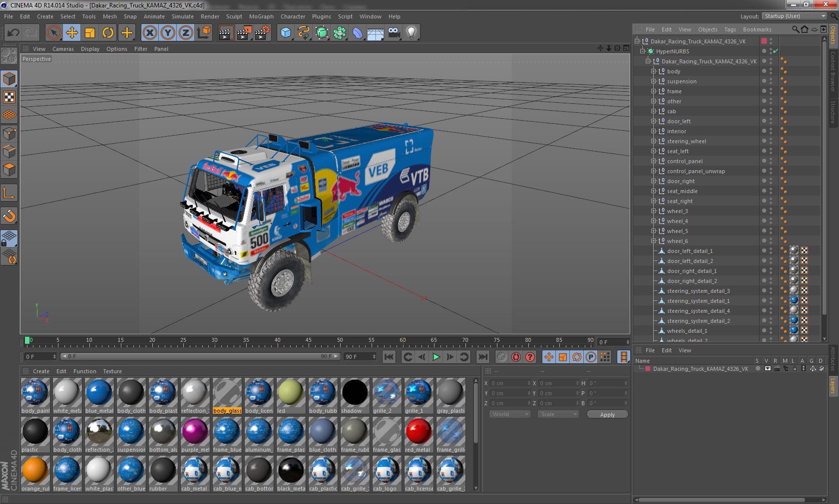Viewport: 839px width, 504px height.
Task: Select the Rotate tool
Action: tap(108, 33)
